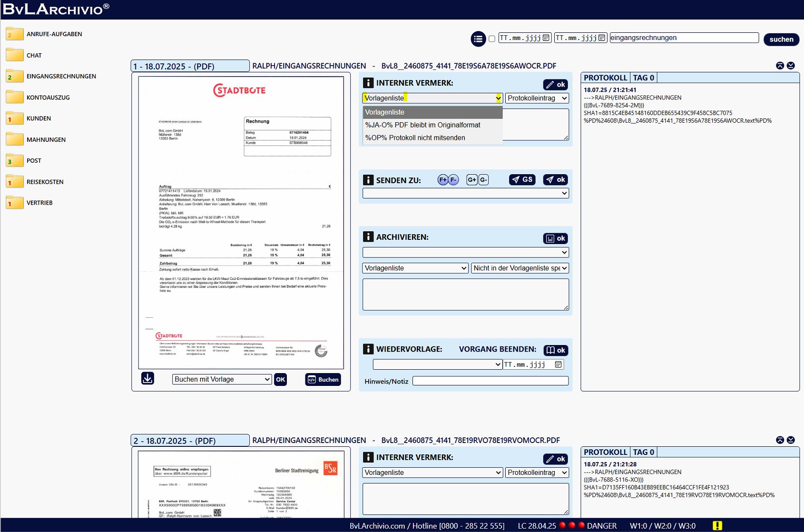The width and height of the screenshot is (804, 532).
Task: Click the Buchen button under the invoice
Action: click(x=323, y=379)
